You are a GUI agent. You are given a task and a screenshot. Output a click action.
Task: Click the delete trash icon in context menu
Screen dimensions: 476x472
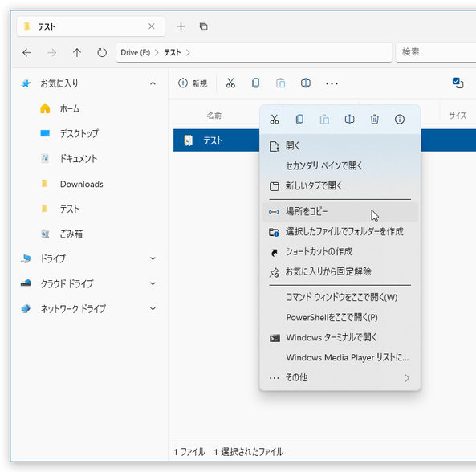[374, 120]
